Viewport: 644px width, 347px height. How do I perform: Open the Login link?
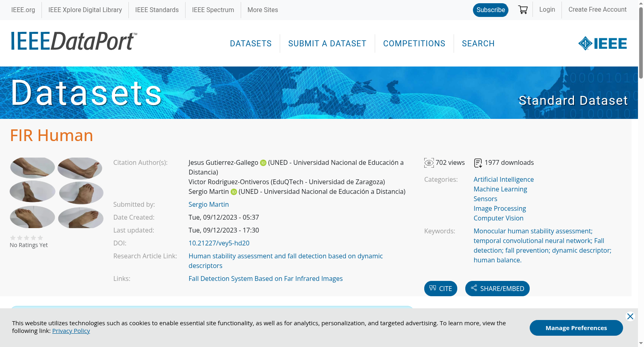click(547, 10)
